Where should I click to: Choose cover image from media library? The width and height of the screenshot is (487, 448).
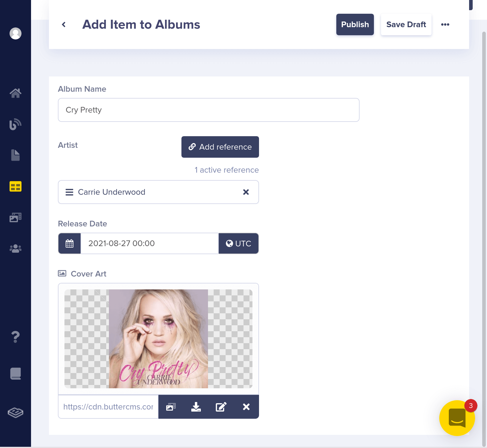[171, 407]
